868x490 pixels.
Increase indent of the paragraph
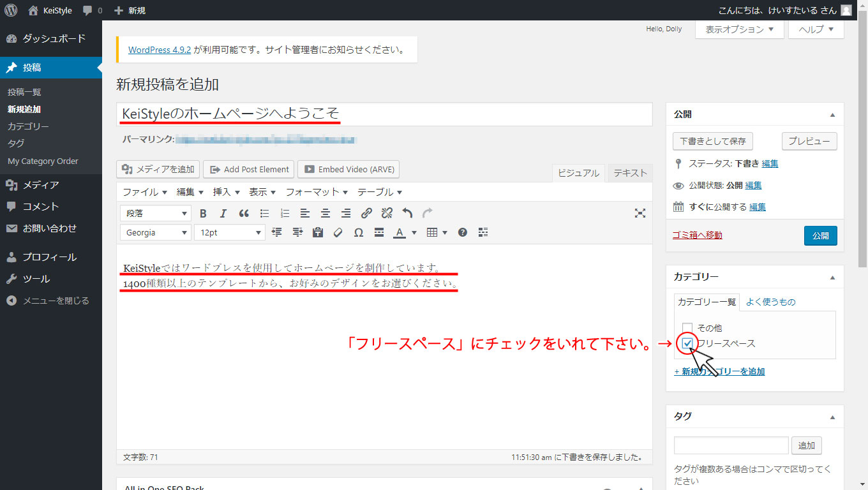297,233
